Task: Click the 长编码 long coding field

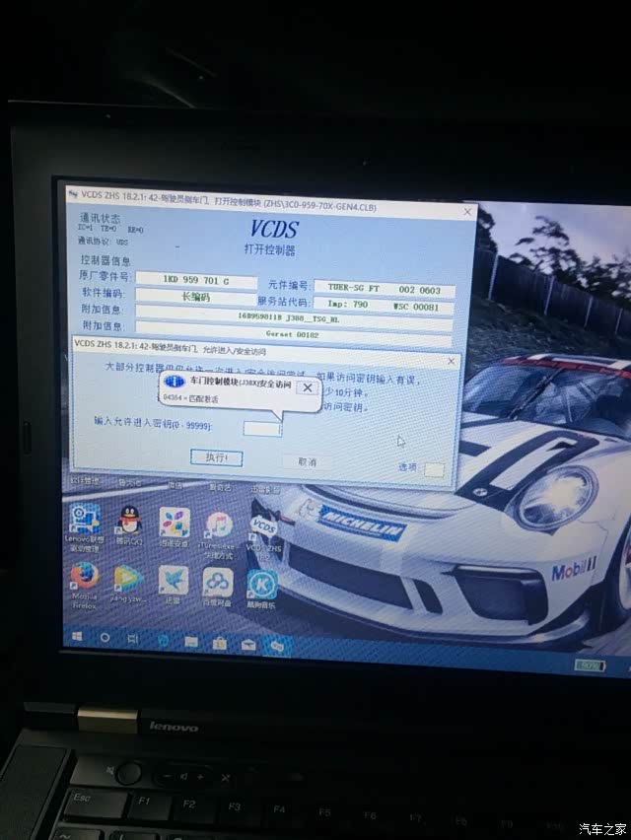Action: click(x=195, y=296)
